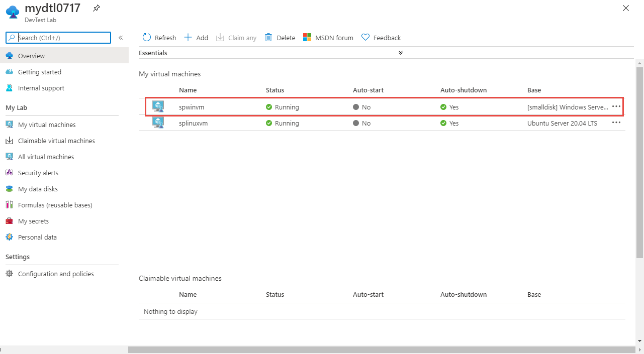644x354 pixels.
Task: Pin the mydtl0717 blade
Action: pyautogui.click(x=96, y=8)
